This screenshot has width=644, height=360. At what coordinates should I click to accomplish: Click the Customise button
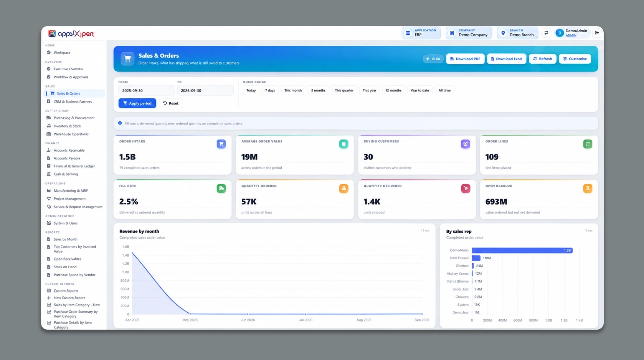575,59
